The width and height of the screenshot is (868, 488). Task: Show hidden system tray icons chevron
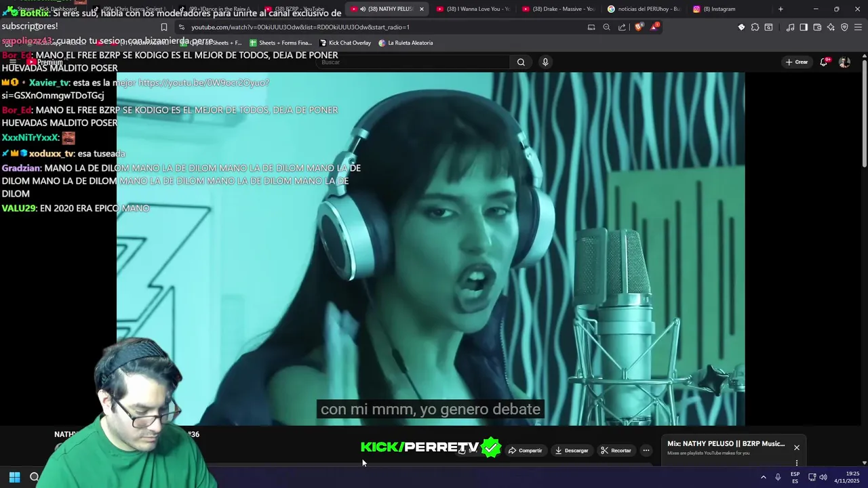pyautogui.click(x=764, y=477)
